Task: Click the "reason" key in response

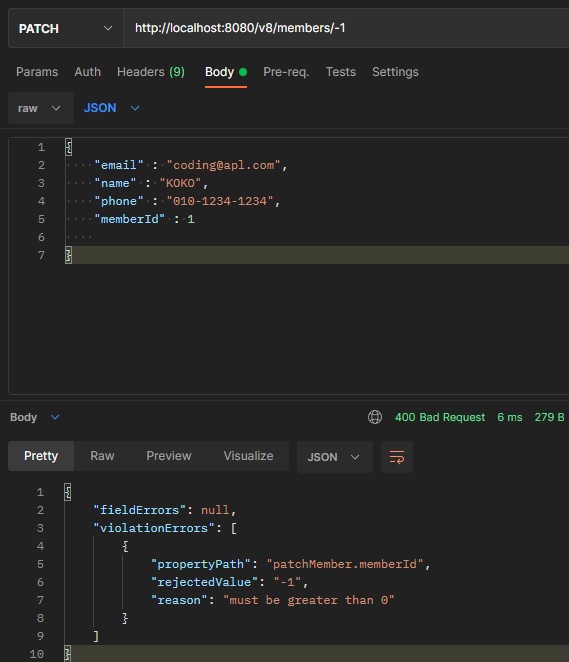Action: 179,600
